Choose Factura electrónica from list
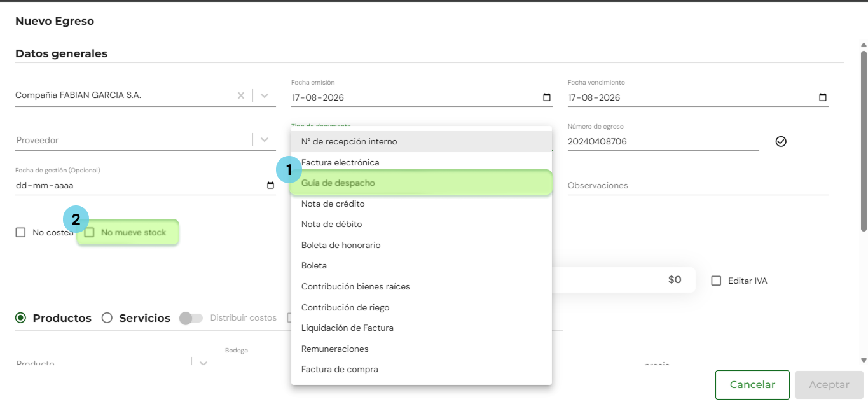The width and height of the screenshot is (868, 404). pyautogui.click(x=421, y=162)
